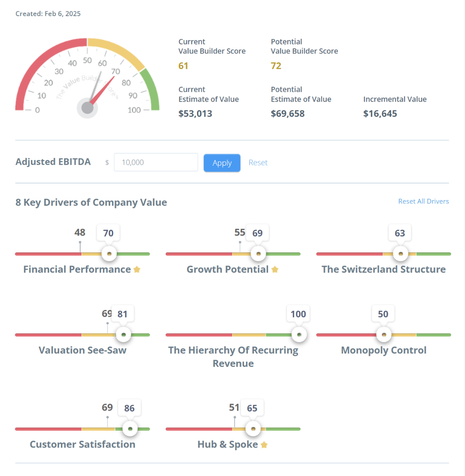
Task: Click the Financial Performance slider handle
Action: (x=109, y=253)
